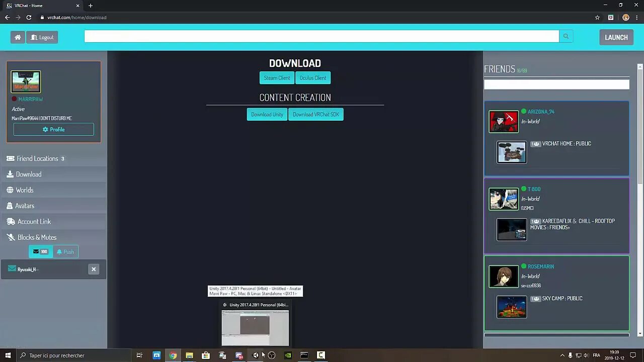Click the ROSEMARIN friend name
This screenshot has height=362, width=644.
click(x=541, y=266)
